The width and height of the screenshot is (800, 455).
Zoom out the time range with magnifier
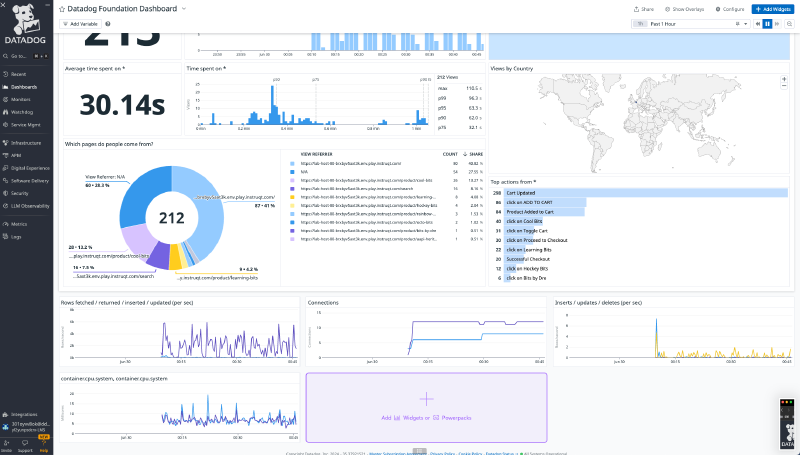click(789, 23)
